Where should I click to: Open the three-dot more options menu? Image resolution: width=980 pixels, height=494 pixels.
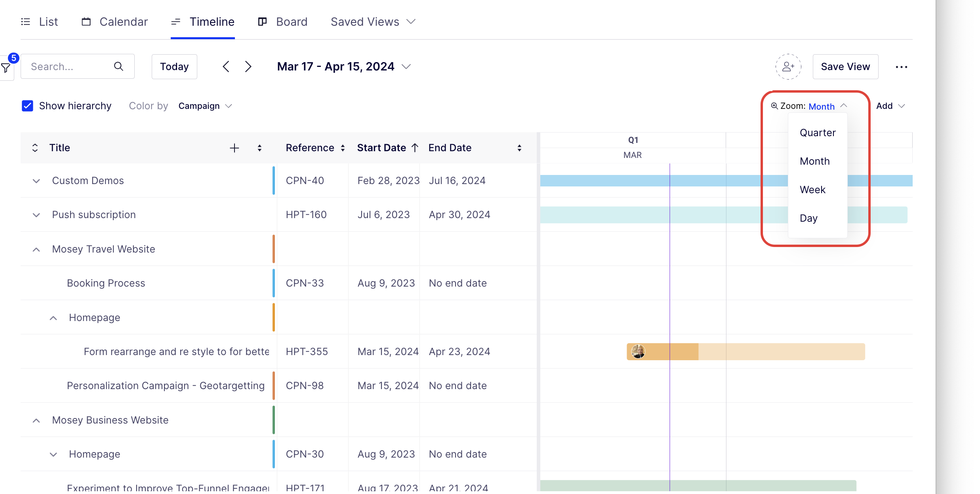click(x=902, y=67)
